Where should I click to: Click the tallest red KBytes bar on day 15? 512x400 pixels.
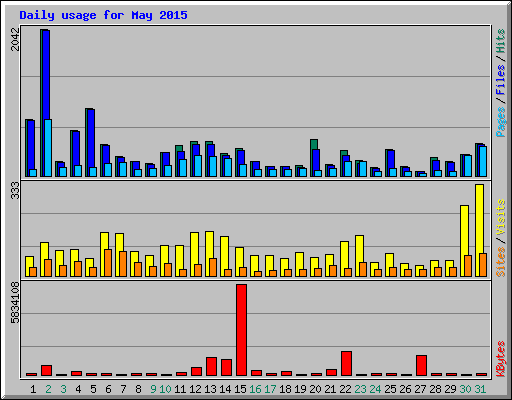[x=242, y=330]
